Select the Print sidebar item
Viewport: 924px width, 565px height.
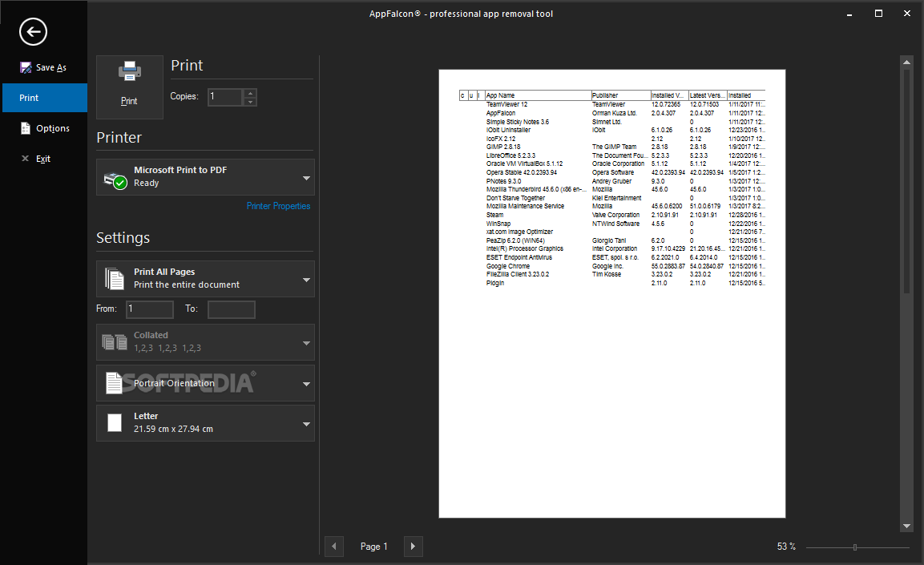click(x=45, y=98)
